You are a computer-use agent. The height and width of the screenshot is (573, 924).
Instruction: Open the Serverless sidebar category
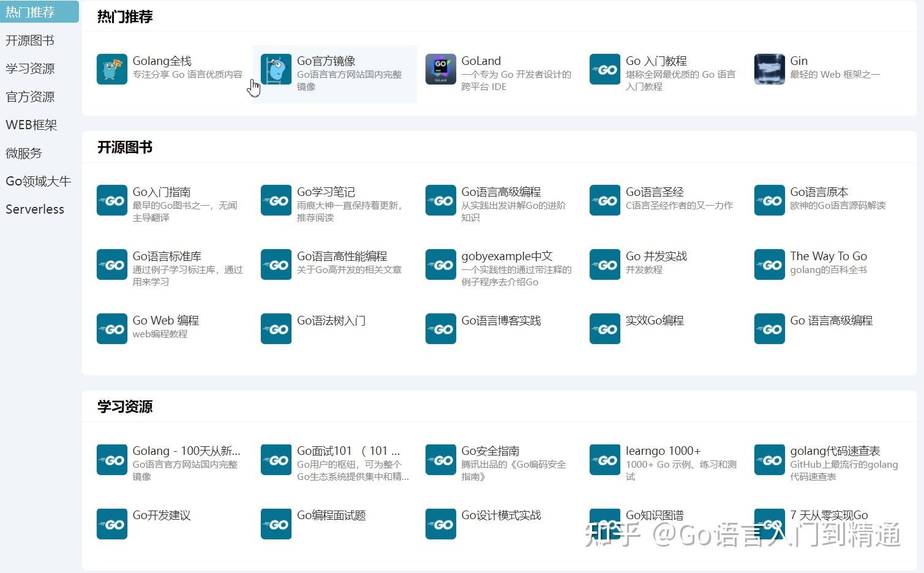[x=34, y=209]
